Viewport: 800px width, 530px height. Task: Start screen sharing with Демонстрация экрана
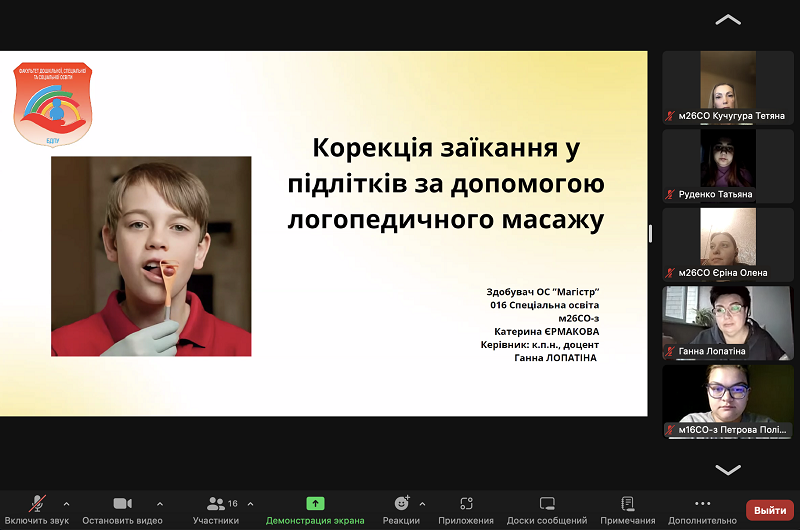(x=315, y=504)
